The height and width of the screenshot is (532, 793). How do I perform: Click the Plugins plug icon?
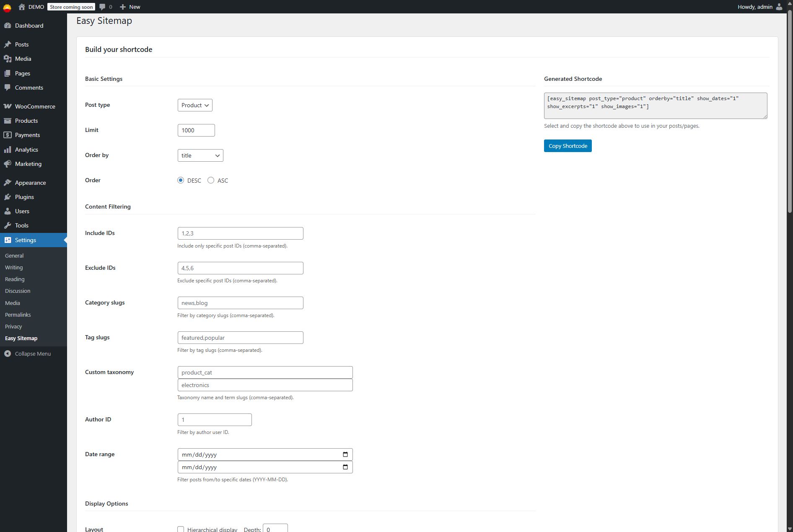click(8, 197)
